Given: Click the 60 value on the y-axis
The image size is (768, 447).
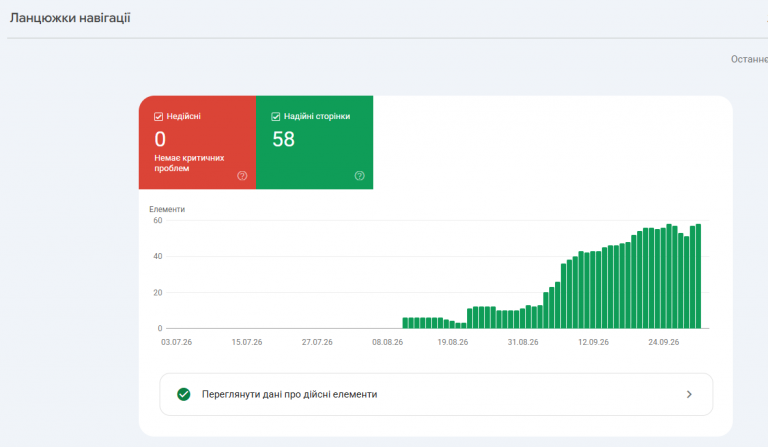Looking at the screenshot, I should pos(158,220).
